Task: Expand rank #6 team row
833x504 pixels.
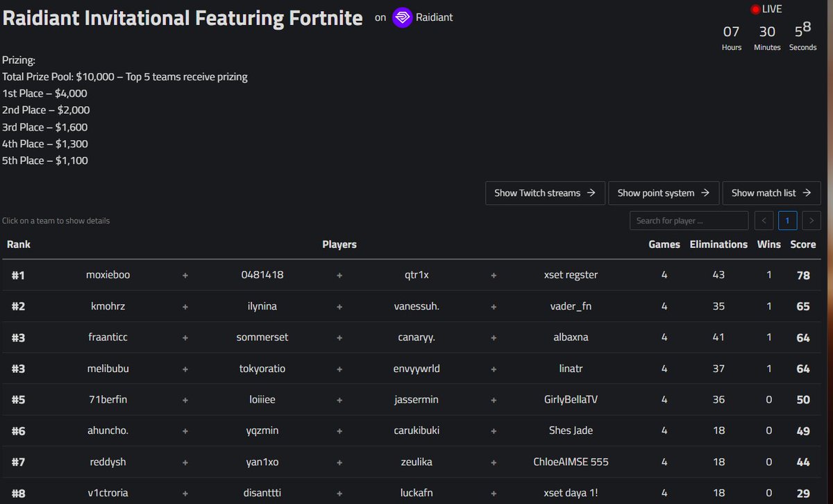Action: pyautogui.click(x=412, y=430)
